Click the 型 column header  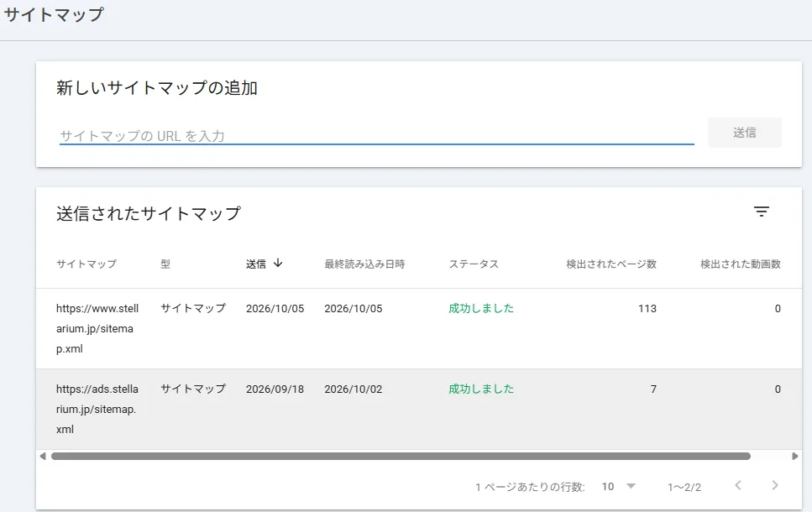165,264
